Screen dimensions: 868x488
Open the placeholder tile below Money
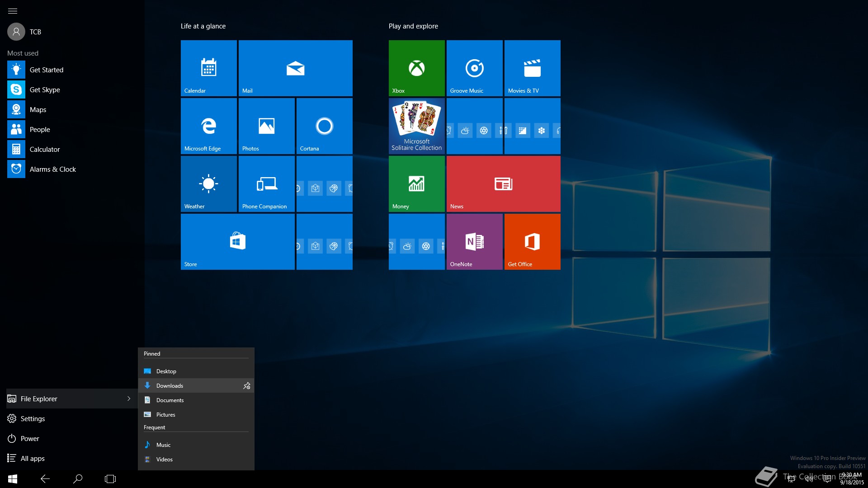click(x=417, y=242)
